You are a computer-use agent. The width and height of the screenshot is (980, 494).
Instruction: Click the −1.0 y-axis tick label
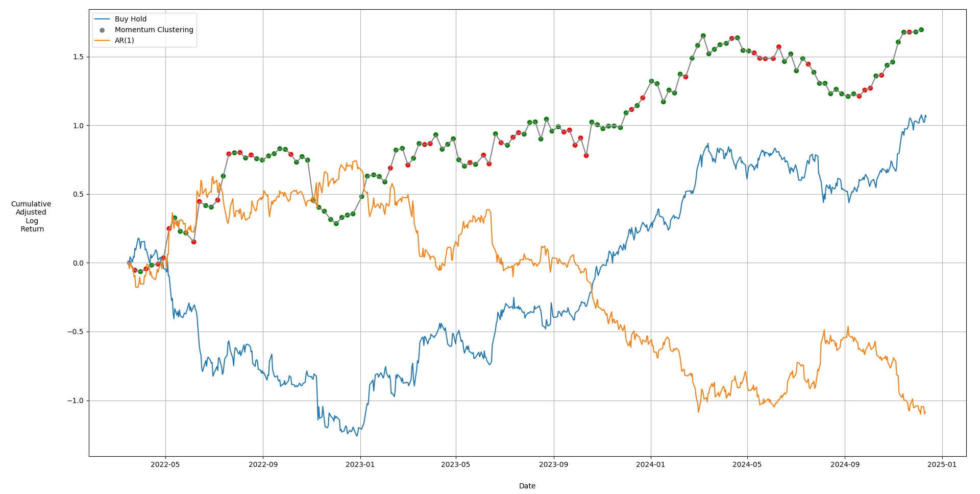(x=76, y=401)
